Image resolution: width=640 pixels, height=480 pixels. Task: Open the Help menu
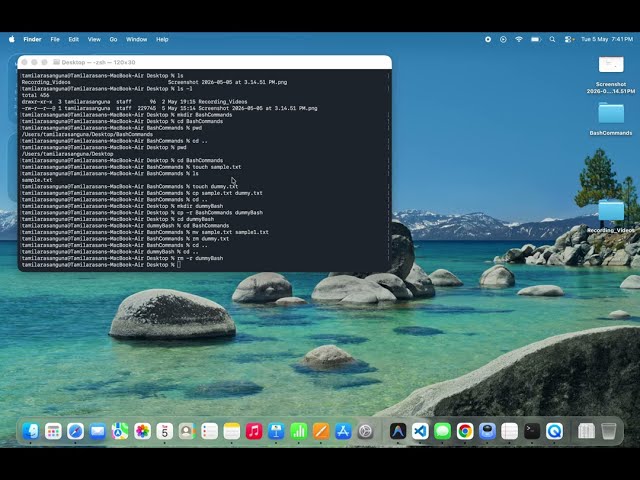tap(162, 39)
